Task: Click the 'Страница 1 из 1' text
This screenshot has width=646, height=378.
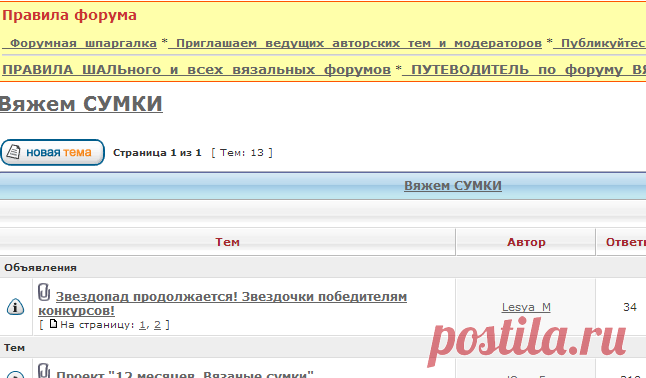Action: point(157,153)
